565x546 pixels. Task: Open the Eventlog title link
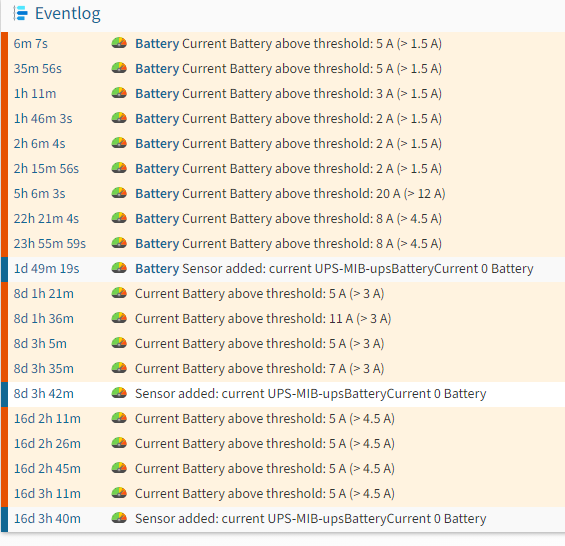click(68, 14)
